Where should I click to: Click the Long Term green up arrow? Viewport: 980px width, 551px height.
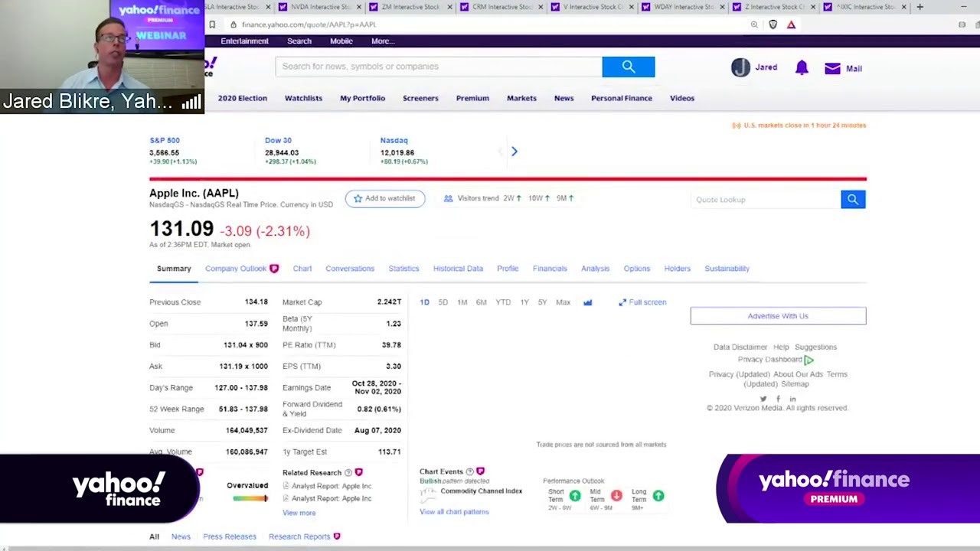(x=658, y=496)
